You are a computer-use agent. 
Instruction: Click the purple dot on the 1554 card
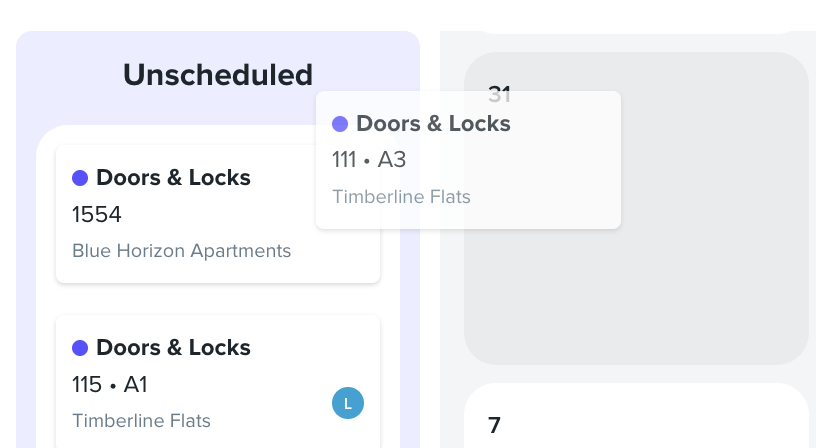point(80,178)
